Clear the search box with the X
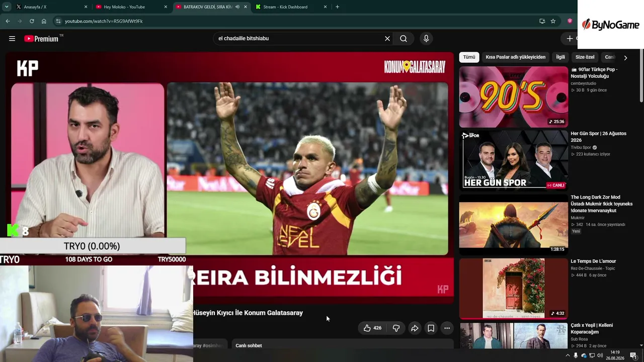The width and height of the screenshot is (644, 362). (x=387, y=39)
